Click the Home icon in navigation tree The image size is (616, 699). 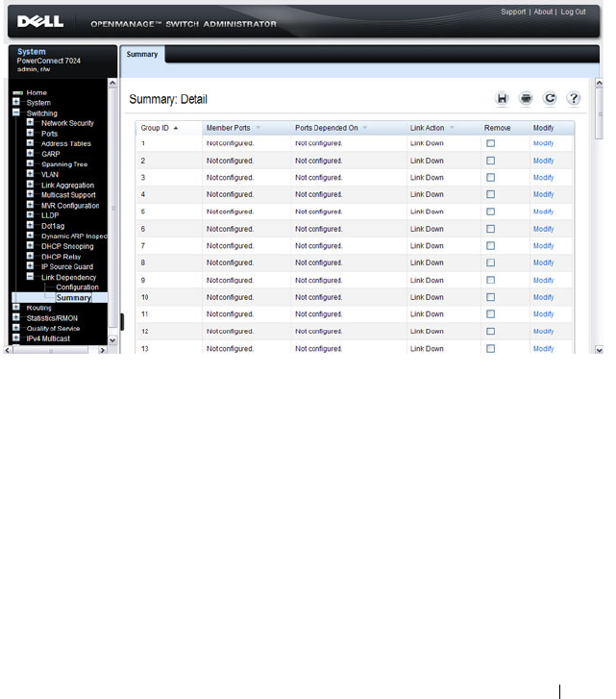point(18,92)
